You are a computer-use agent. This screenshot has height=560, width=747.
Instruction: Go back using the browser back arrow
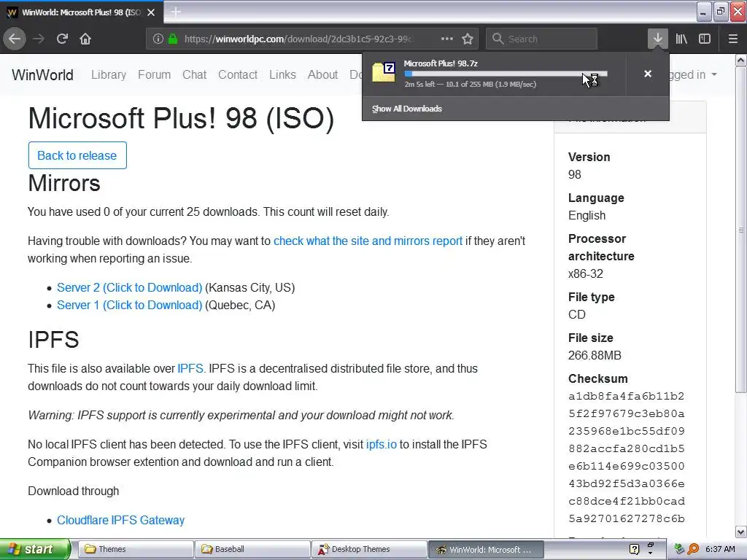tap(15, 39)
